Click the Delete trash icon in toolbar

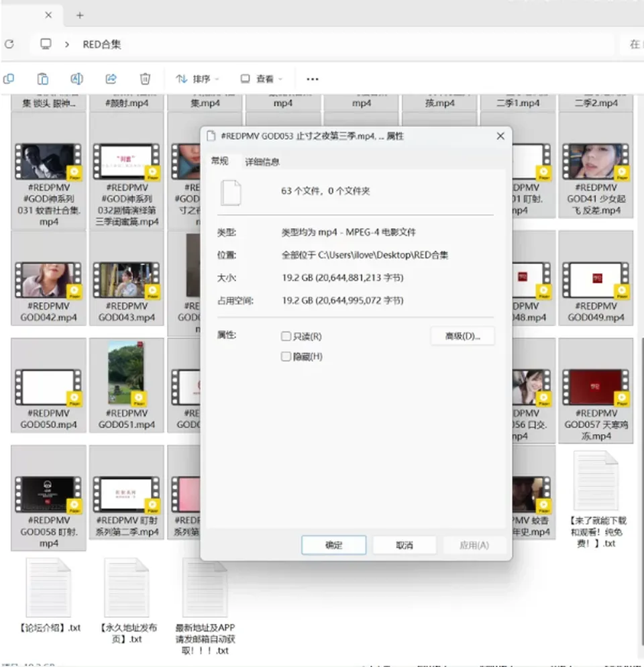(x=145, y=79)
